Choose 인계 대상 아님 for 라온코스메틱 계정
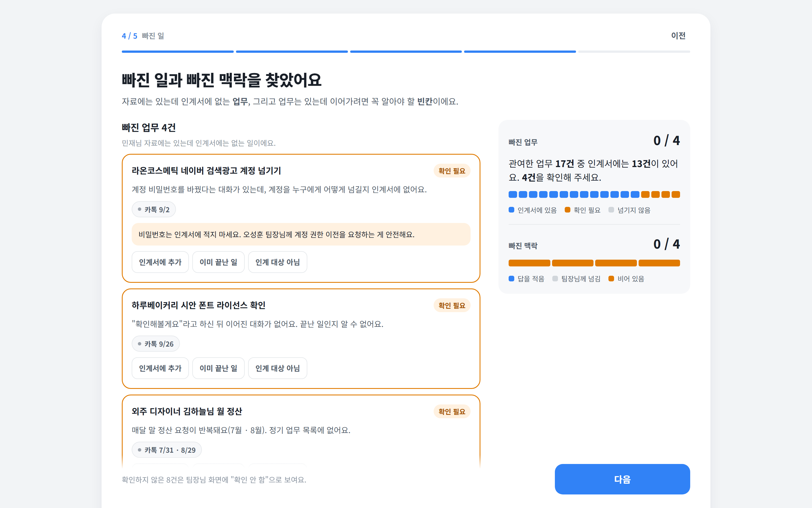 pyautogui.click(x=277, y=262)
